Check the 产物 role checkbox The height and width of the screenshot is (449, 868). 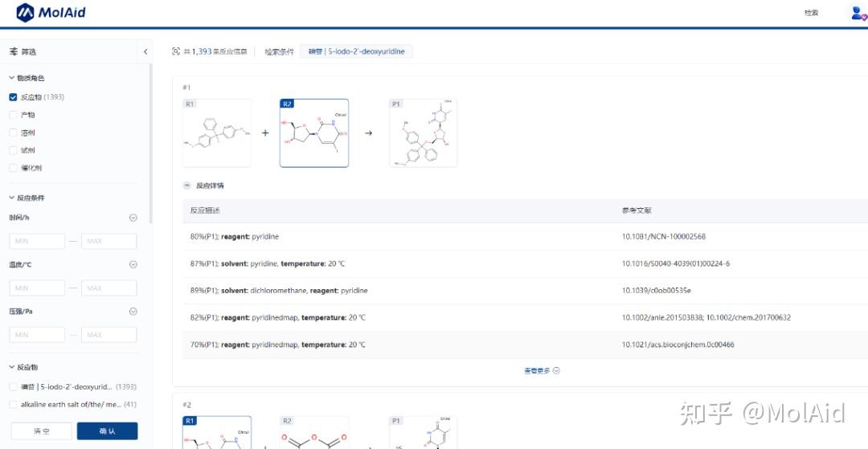tap(13, 115)
